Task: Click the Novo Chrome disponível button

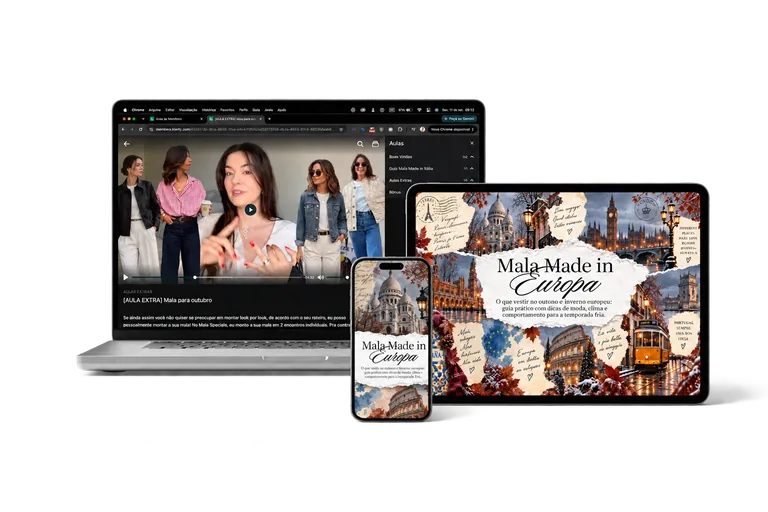Action: coord(452,129)
